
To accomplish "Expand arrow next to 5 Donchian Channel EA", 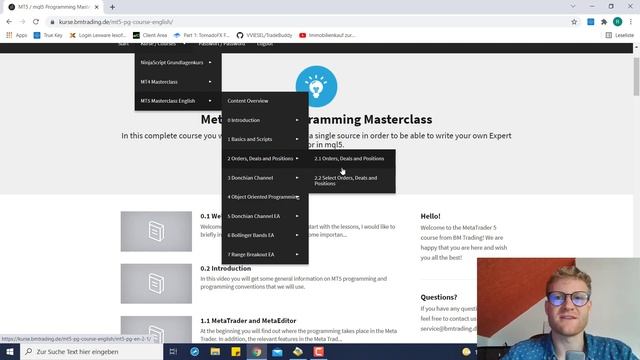I will (x=297, y=216).
